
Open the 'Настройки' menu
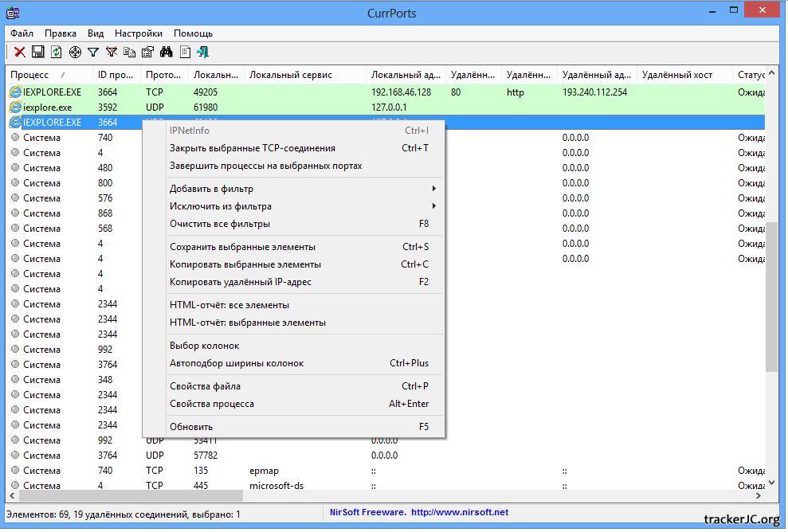pos(138,33)
